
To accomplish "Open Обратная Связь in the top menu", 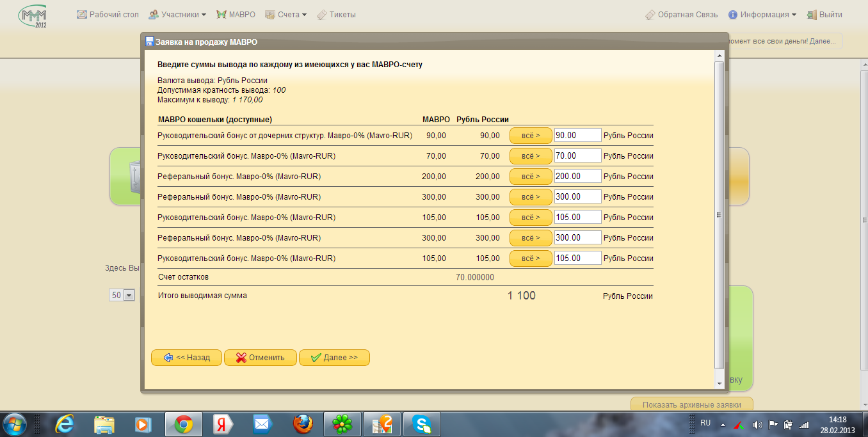I will point(681,15).
